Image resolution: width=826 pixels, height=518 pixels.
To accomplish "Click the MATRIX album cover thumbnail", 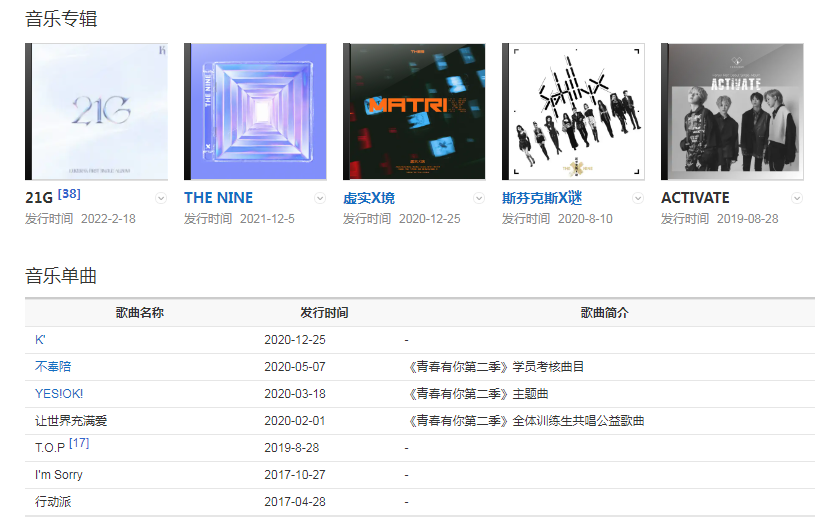I will tap(414, 111).
